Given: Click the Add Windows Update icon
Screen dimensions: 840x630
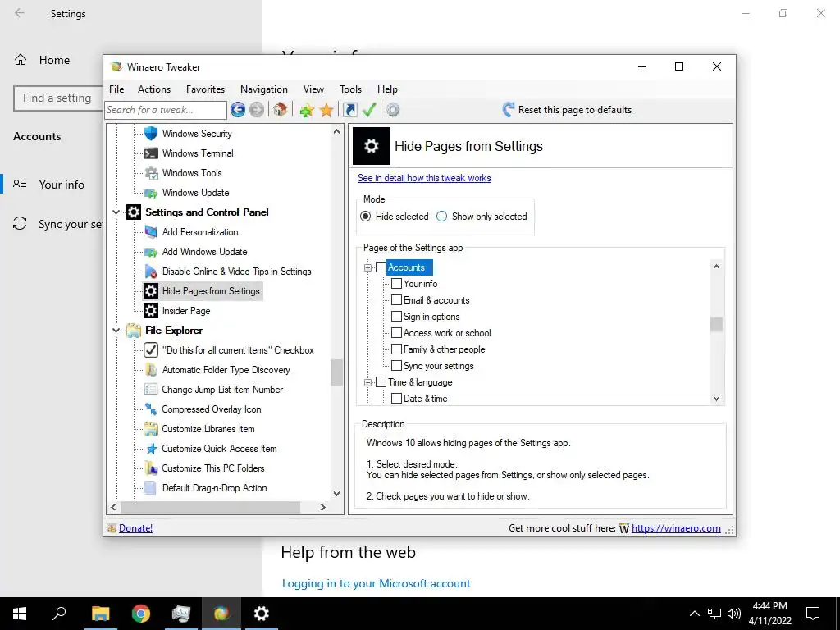Looking at the screenshot, I should point(151,252).
